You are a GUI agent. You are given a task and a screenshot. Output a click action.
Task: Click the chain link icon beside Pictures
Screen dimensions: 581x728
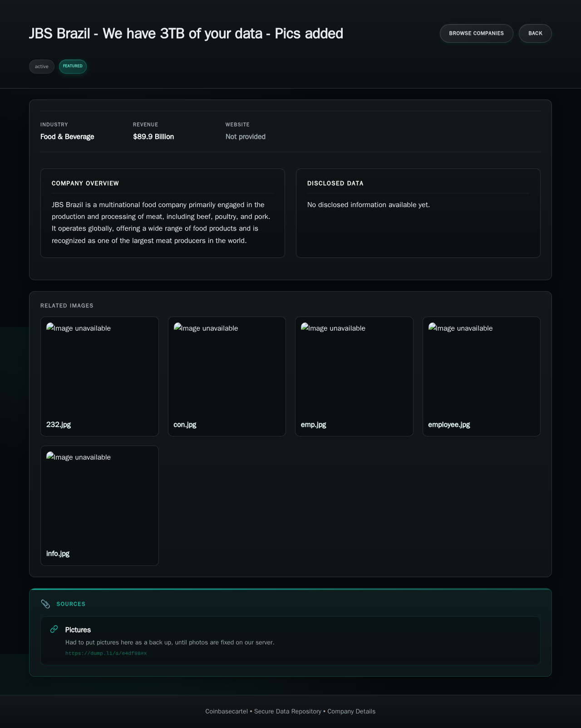pyautogui.click(x=54, y=629)
